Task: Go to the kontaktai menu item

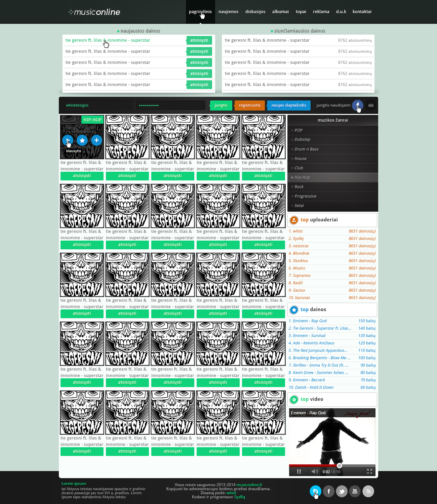Action: [362, 12]
